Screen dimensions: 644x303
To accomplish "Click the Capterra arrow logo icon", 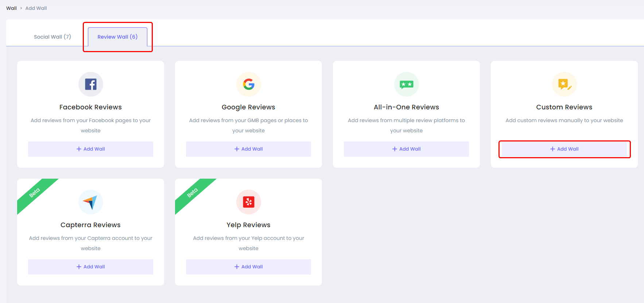I will coord(91,202).
